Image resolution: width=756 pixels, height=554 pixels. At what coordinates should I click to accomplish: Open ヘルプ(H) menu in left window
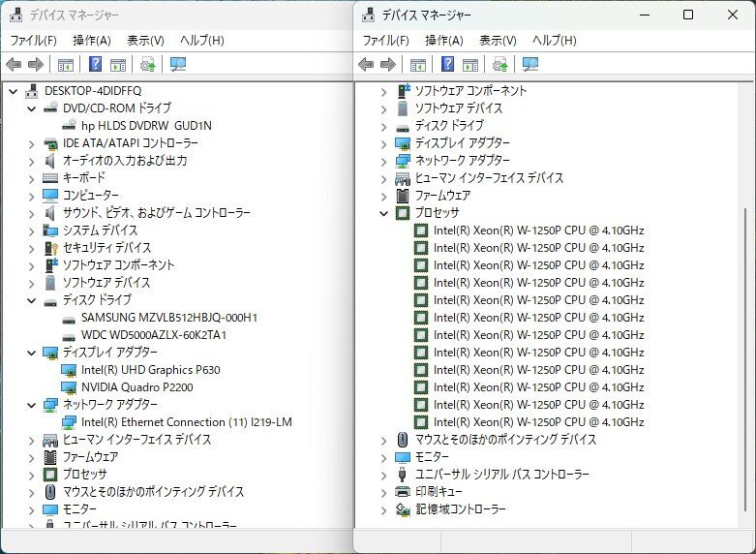tap(202, 40)
